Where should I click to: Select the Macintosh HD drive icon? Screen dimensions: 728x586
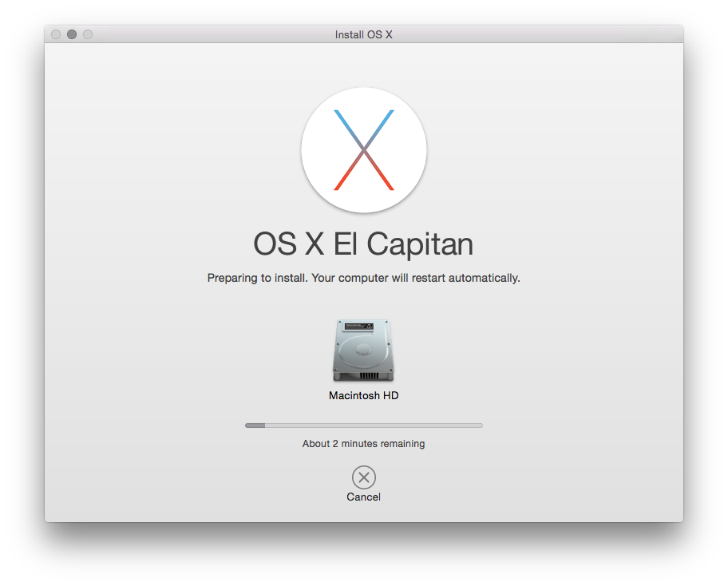[363, 351]
